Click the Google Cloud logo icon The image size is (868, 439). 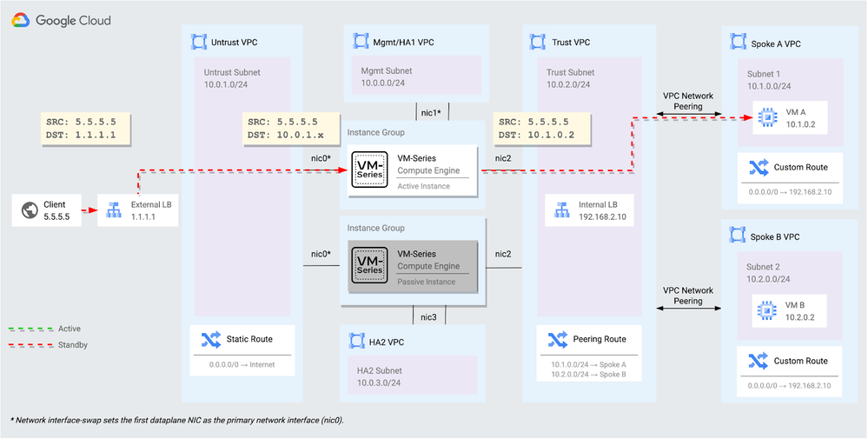[21, 21]
